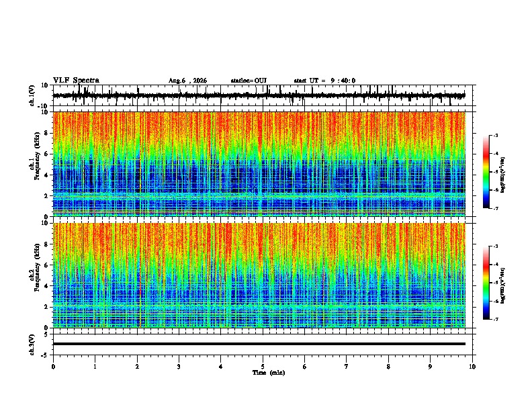
Task: Click the "3" tick label on Time axis
Action: (179, 367)
